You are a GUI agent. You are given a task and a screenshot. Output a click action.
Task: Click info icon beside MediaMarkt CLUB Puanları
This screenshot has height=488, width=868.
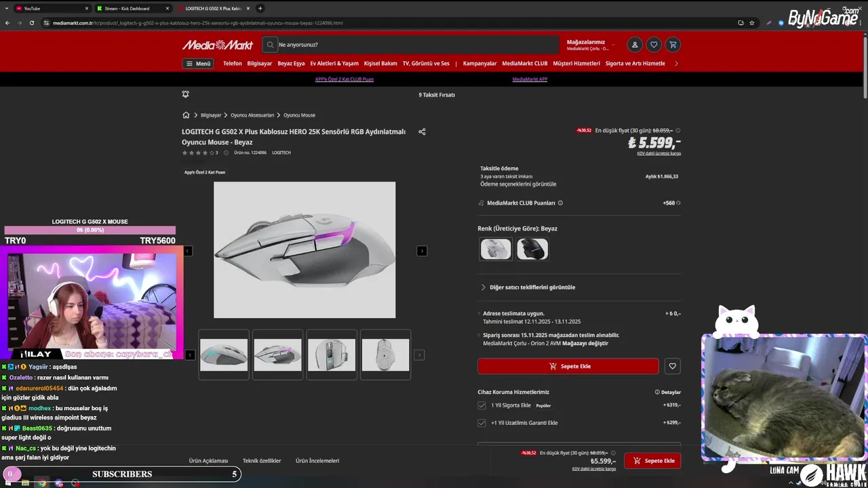(560, 203)
